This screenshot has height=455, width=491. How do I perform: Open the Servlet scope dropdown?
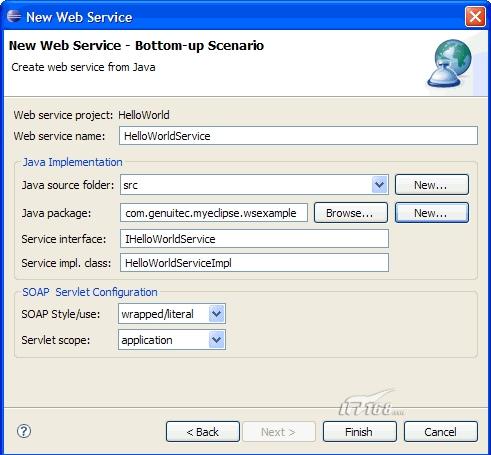coord(217,340)
